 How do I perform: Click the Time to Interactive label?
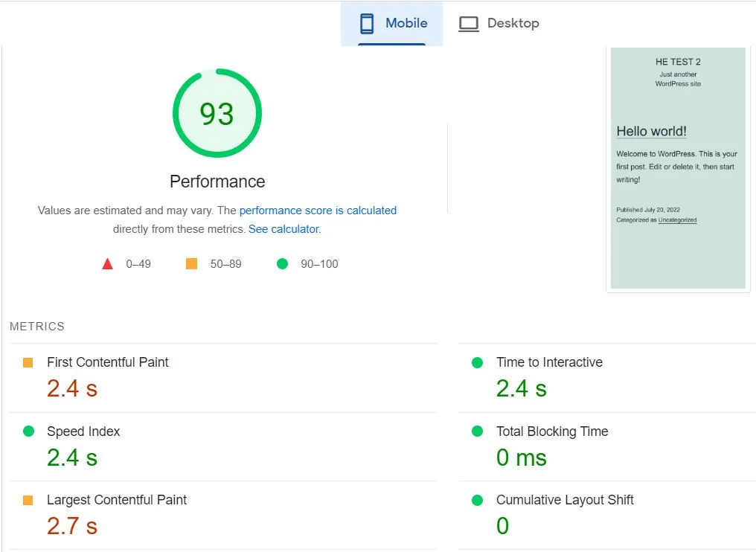tap(549, 362)
